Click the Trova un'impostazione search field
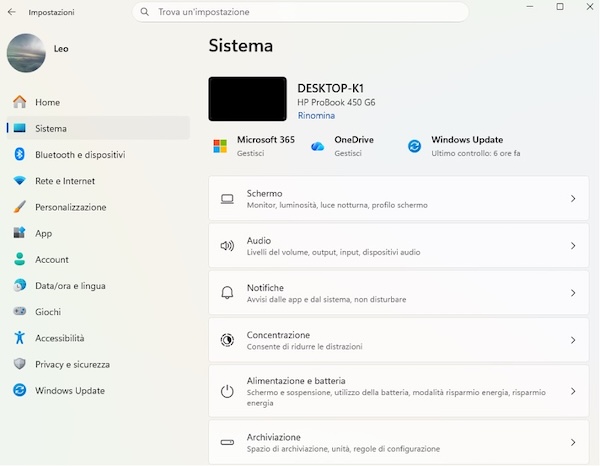This screenshot has width=600, height=466. click(300, 12)
